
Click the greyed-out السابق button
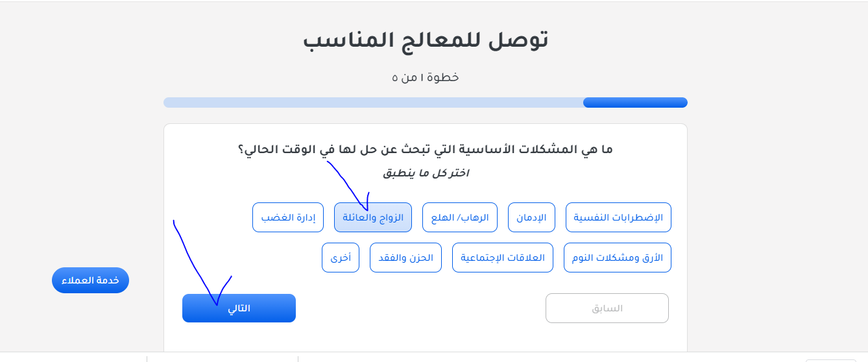[x=607, y=308]
